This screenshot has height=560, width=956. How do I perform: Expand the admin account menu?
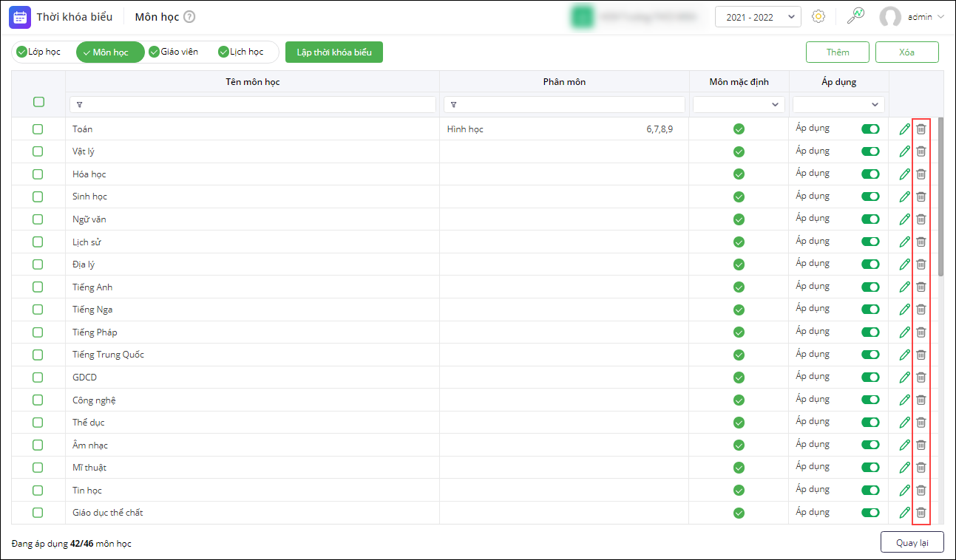tap(926, 17)
